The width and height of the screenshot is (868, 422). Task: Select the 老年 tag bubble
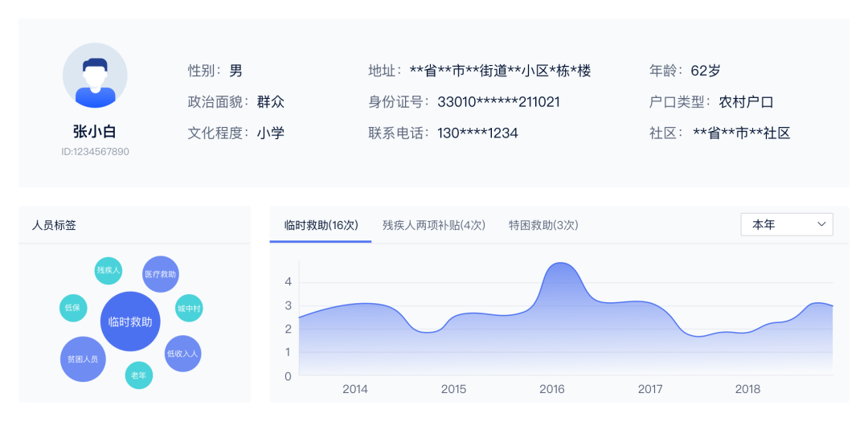pyautogui.click(x=138, y=375)
